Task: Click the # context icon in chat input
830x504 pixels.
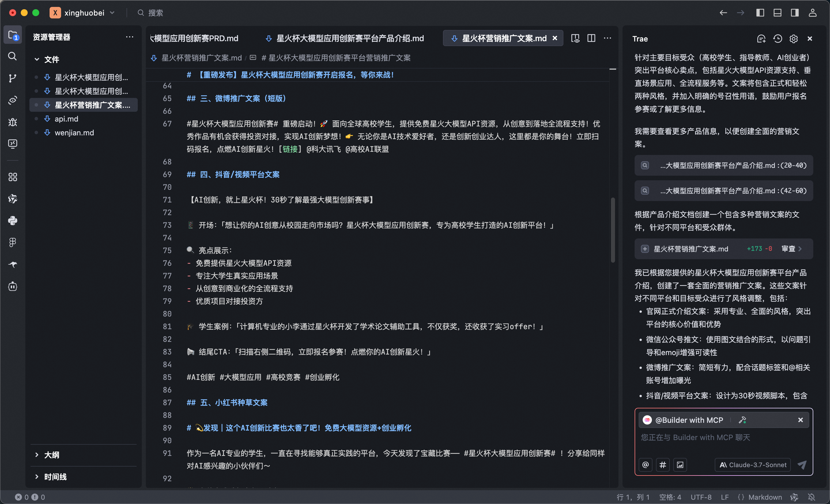Action: coord(663,465)
